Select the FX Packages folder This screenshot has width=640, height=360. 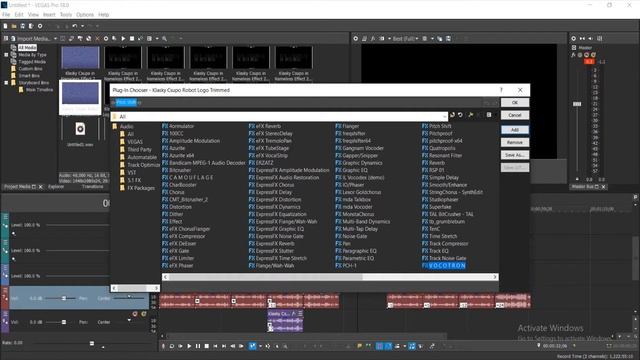[141, 188]
